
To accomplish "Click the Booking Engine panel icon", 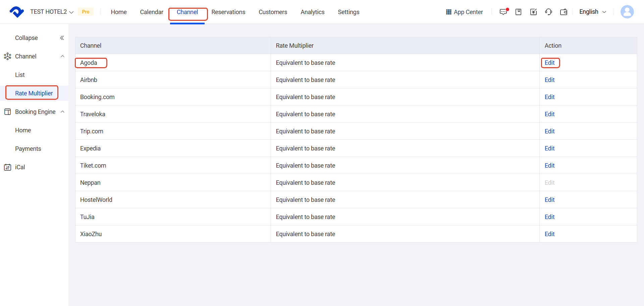I will [x=7, y=112].
